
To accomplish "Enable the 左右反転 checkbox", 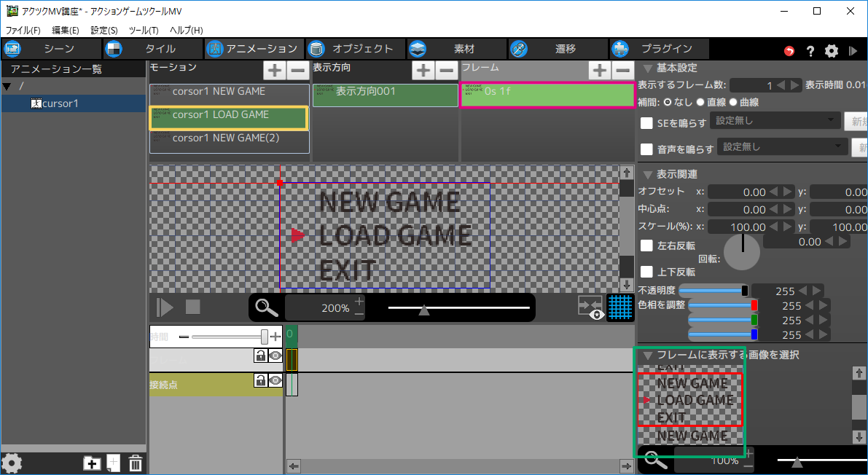I will 646,246.
